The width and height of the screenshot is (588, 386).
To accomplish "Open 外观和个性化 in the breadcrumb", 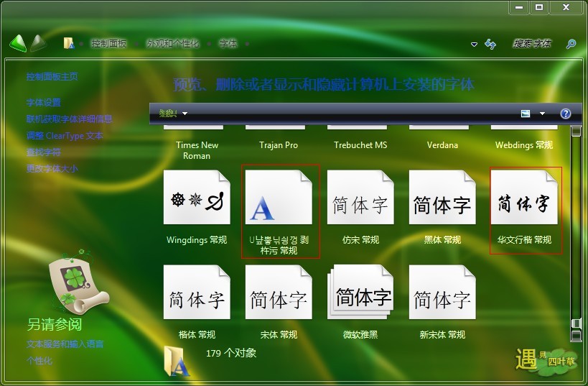I will [172, 44].
